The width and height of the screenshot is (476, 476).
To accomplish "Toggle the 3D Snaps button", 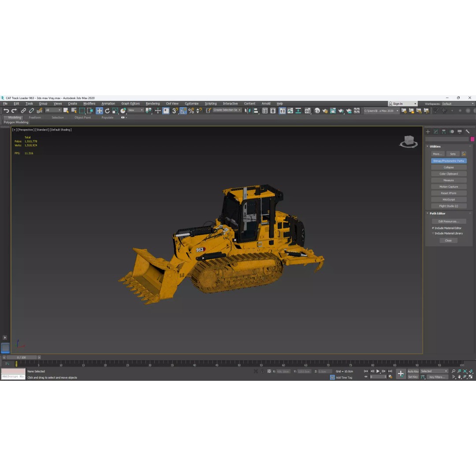I will click(175, 111).
